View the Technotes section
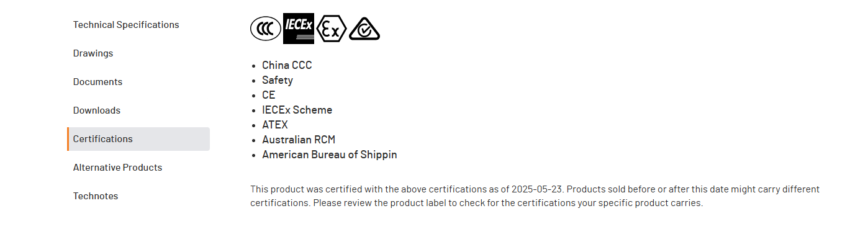 [96, 196]
